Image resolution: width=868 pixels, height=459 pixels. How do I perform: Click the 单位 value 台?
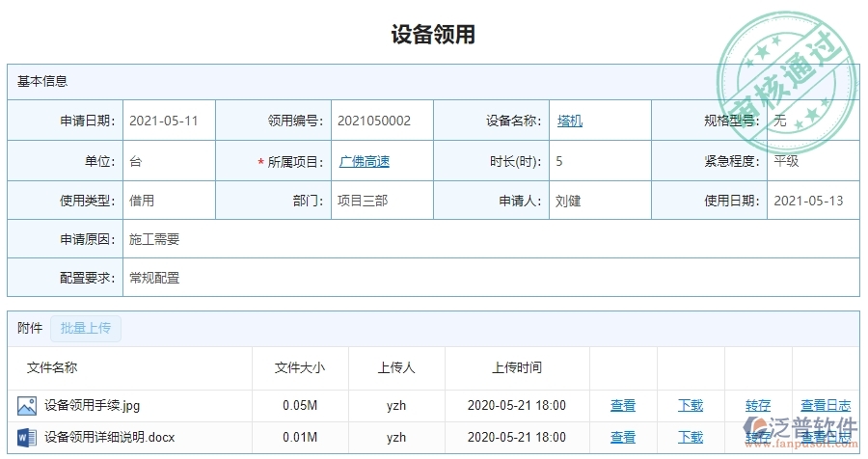[x=136, y=162]
